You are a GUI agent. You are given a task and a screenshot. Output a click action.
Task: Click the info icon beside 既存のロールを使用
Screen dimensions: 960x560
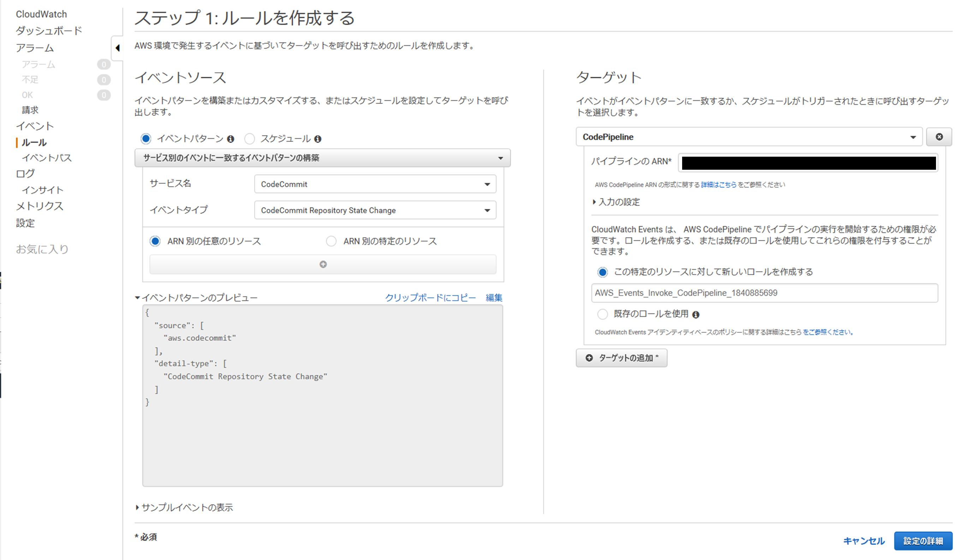click(697, 314)
